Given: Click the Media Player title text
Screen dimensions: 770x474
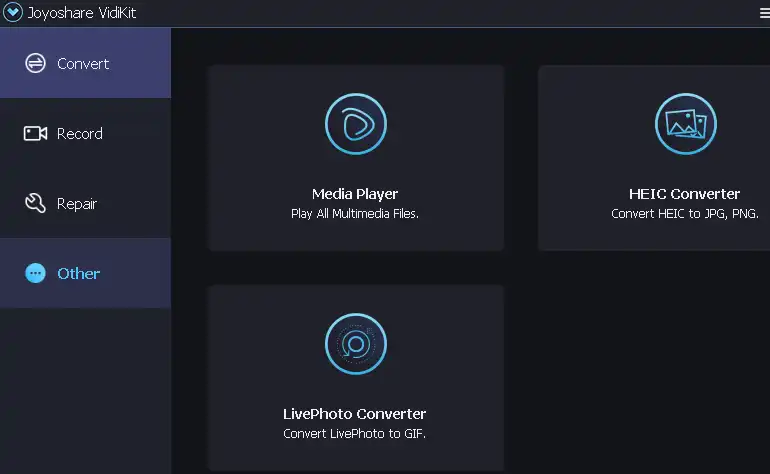Looking at the screenshot, I should [x=355, y=194].
